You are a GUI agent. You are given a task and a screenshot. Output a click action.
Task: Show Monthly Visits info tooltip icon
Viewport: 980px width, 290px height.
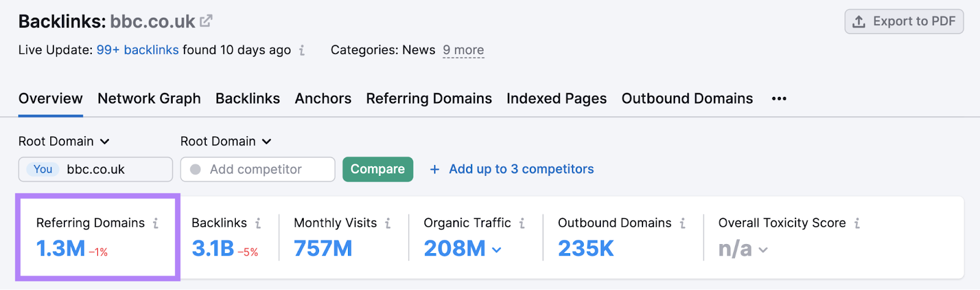click(388, 223)
